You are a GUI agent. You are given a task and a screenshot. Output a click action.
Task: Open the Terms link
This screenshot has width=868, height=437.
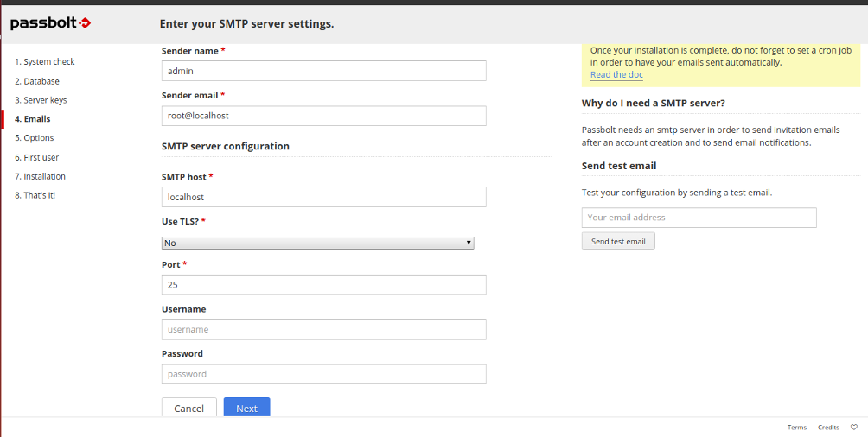click(796, 427)
